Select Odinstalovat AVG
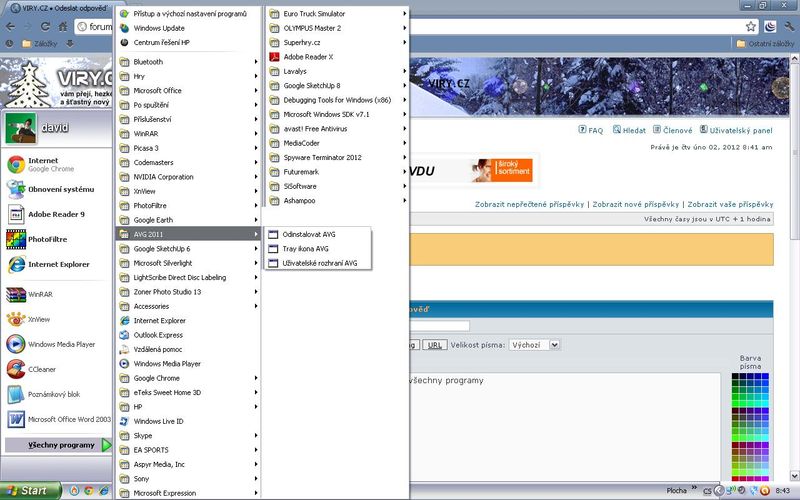The width and height of the screenshot is (800, 500). click(x=318, y=234)
